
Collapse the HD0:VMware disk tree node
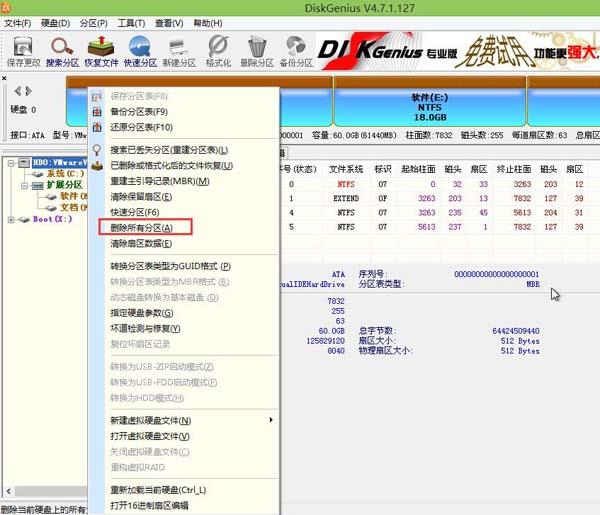[x=11, y=163]
